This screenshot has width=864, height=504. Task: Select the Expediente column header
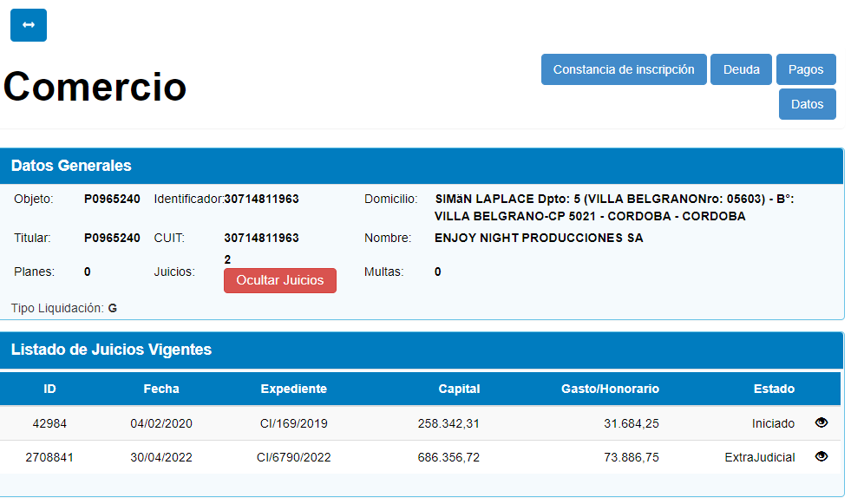coord(293,389)
